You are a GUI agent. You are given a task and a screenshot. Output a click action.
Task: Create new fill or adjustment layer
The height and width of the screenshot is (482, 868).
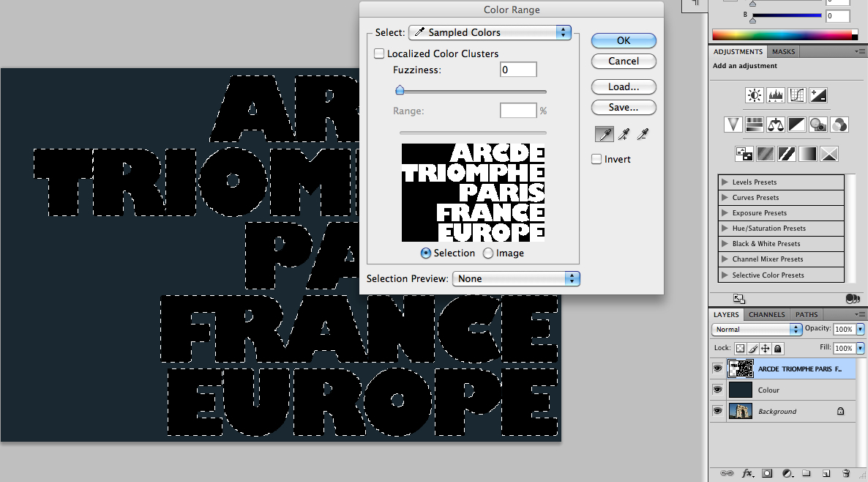[787, 473]
